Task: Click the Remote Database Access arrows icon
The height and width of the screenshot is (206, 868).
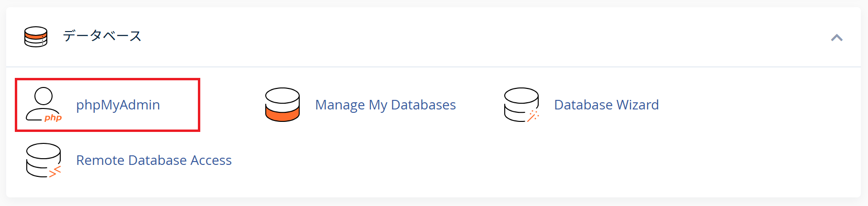Action: point(43,160)
